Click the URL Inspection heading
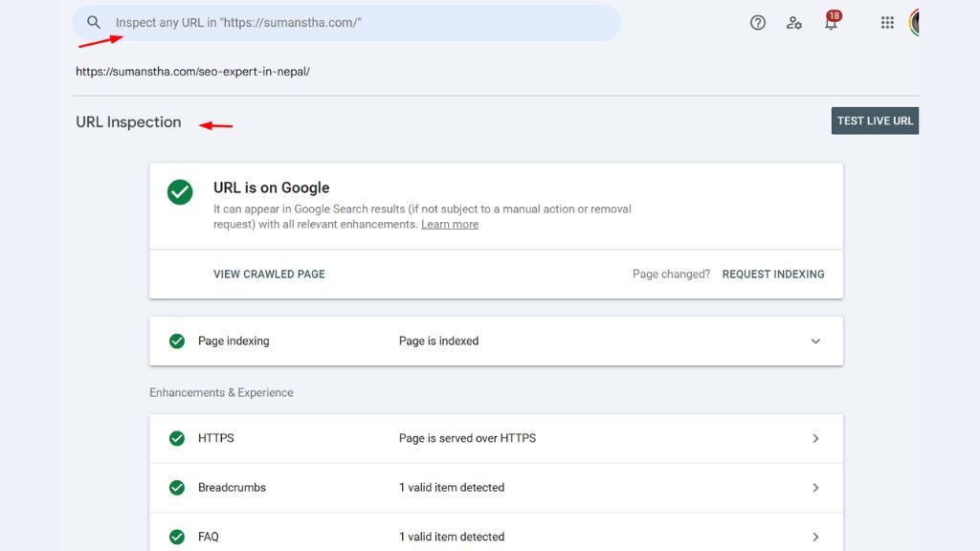The height and width of the screenshot is (551, 980). 128,121
